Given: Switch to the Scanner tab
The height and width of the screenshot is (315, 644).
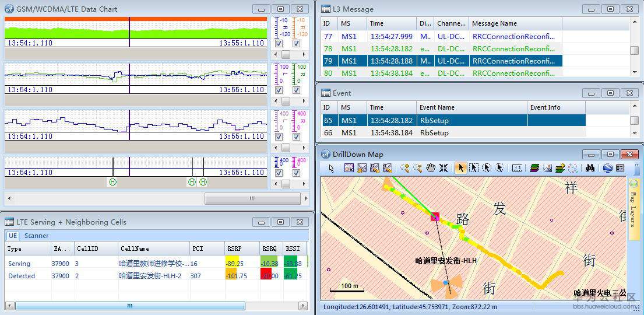Looking at the screenshot, I should (36, 236).
